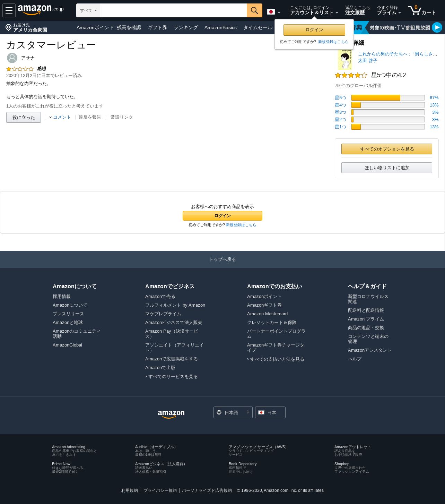This screenshot has height=504, width=445.
Task: Click the 星3つ link
Action: coord(340,112)
